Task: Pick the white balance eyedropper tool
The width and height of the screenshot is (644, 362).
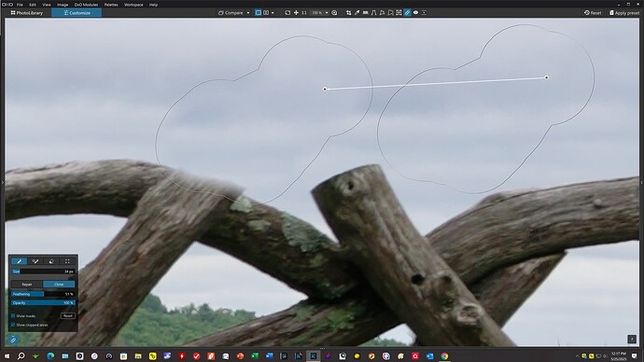Action: 357,13
